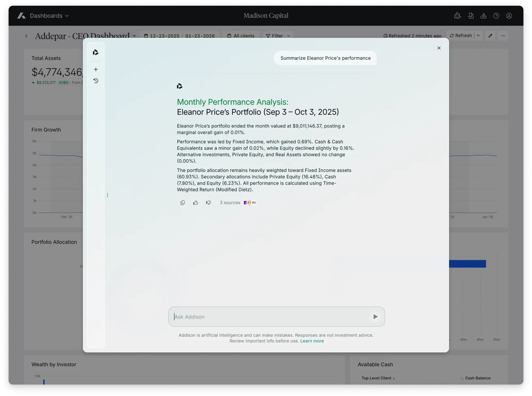The image size is (532, 396).
Task: Open the '3 sources' link
Action: tap(230, 203)
